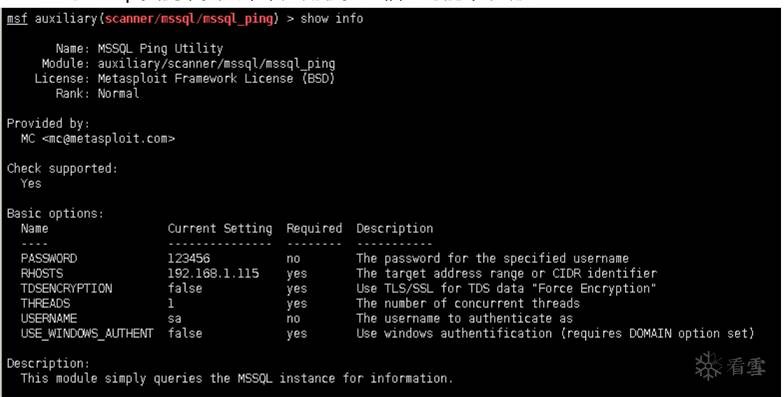Image resolution: width=784 pixels, height=397 pixels.
Task: Click the 'Description' column header
Action: coord(394,228)
